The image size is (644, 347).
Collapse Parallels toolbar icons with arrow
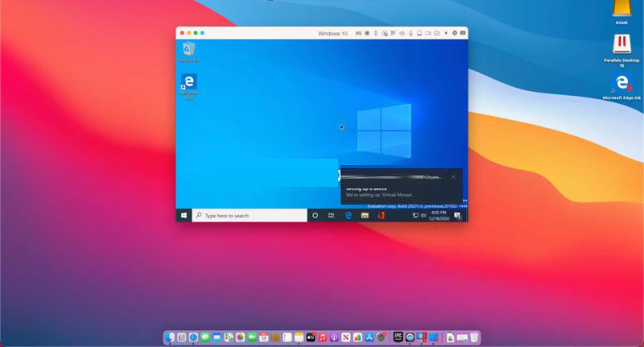coord(446,33)
